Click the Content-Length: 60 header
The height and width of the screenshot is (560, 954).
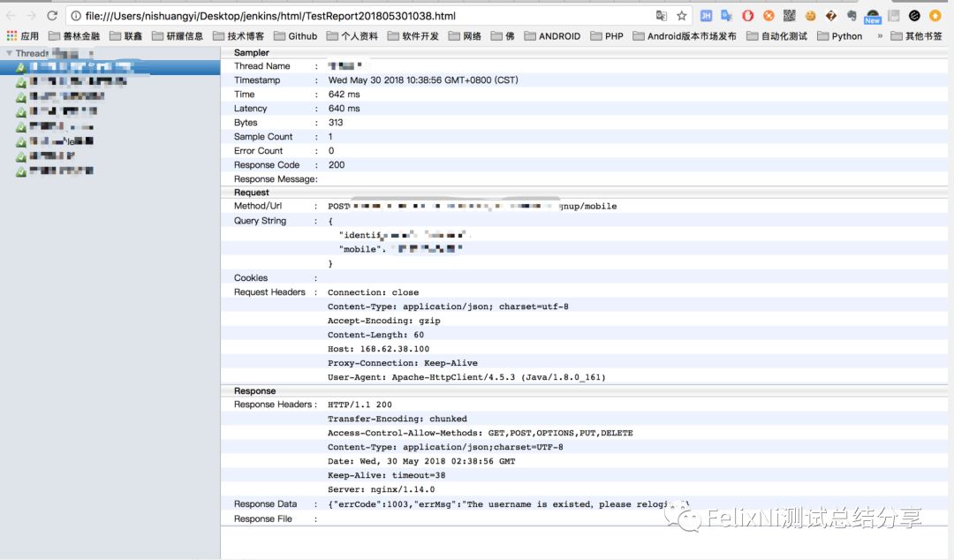pos(375,335)
